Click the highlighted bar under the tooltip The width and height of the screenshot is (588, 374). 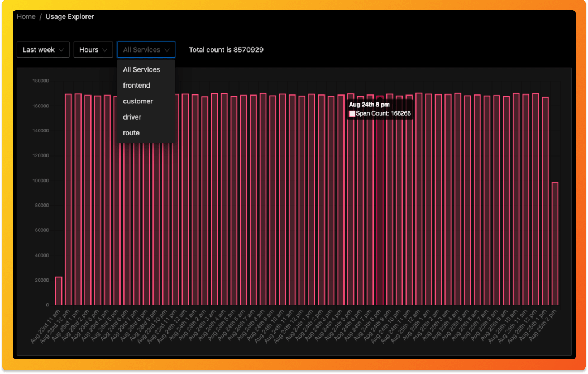tap(380, 200)
